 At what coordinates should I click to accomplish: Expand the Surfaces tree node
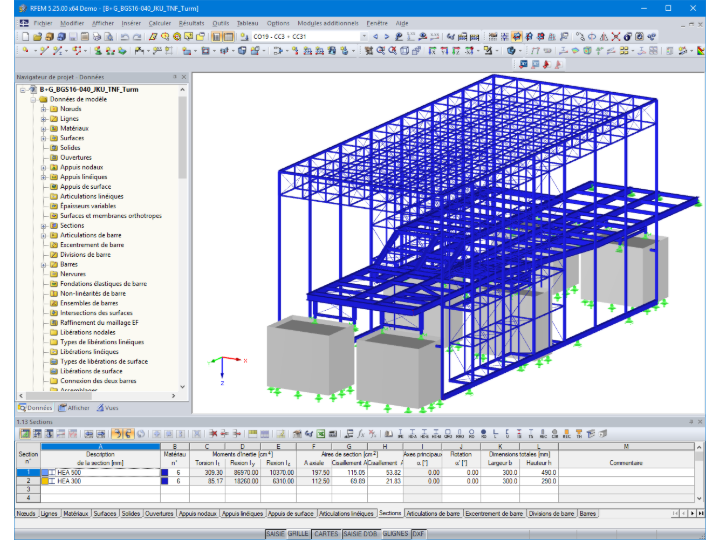(43, 138)
